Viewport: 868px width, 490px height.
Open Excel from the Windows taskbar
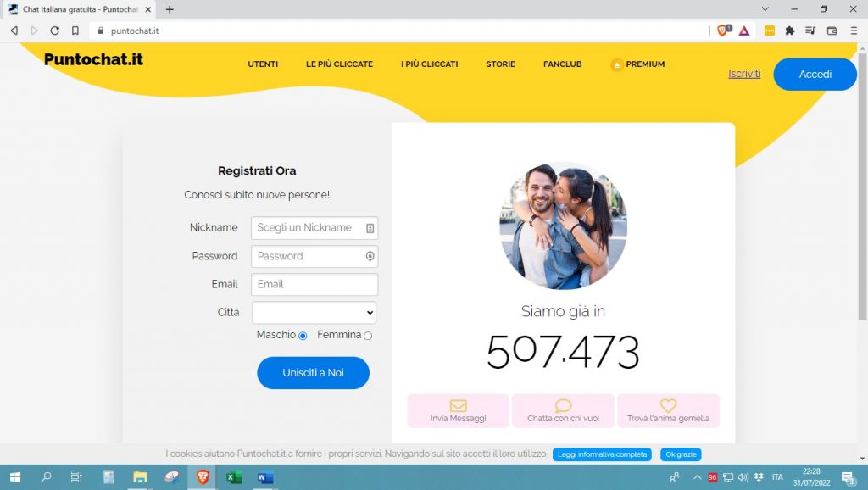pos(234,477)
